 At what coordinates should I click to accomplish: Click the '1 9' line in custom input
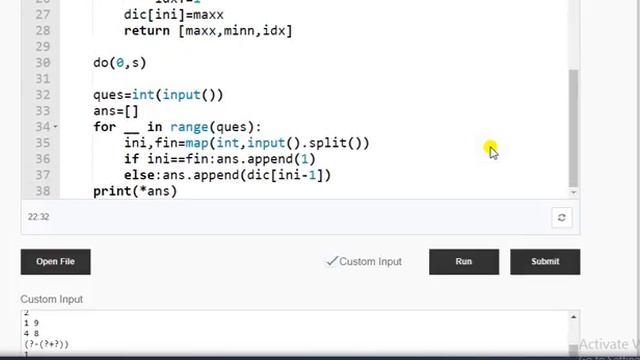tap(31, 323)
